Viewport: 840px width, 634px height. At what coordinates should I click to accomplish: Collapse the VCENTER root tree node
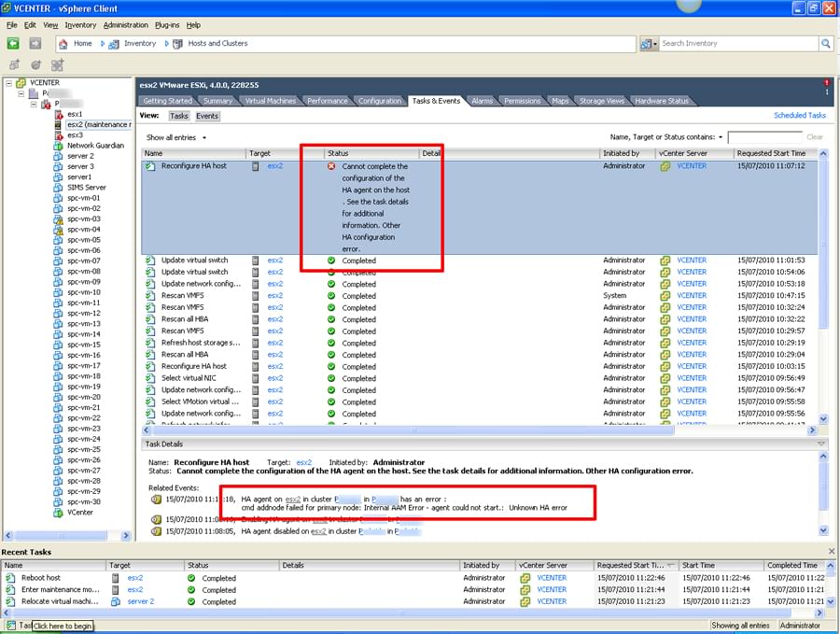(8, 83)
